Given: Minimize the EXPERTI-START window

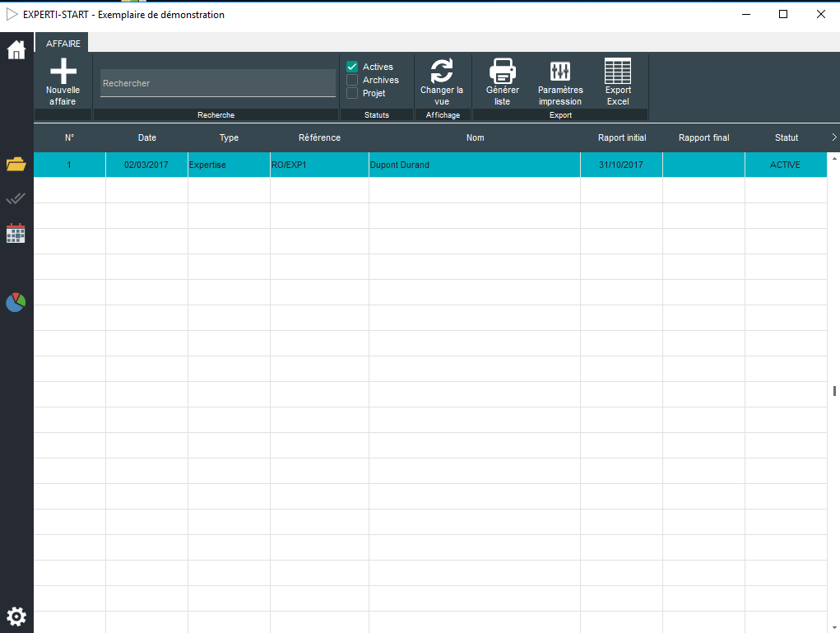Looking at the screenshot, I should click(x=745, y=15).
